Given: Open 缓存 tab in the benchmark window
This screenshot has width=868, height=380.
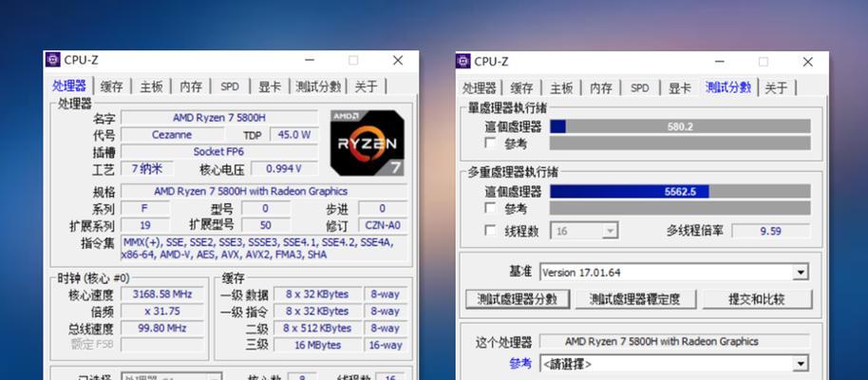Looking at the screenshot, I should pyautogui.click(x=521, y=88).
